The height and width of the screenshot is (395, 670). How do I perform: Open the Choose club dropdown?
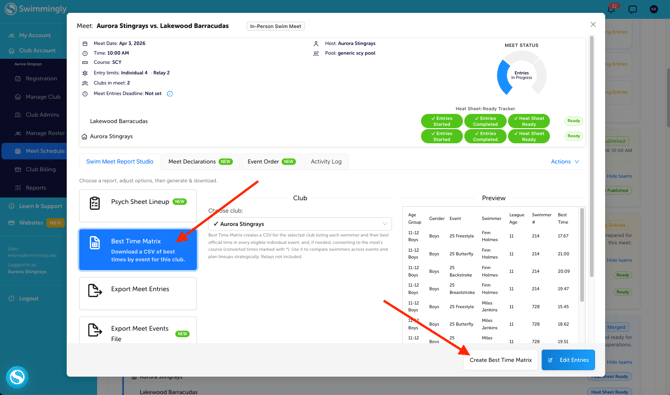[x=300, y=224]
